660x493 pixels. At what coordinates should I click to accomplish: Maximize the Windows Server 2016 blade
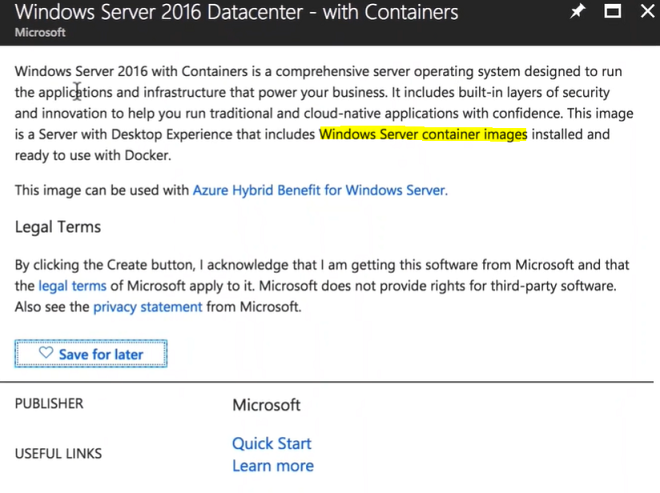[612, 11]
